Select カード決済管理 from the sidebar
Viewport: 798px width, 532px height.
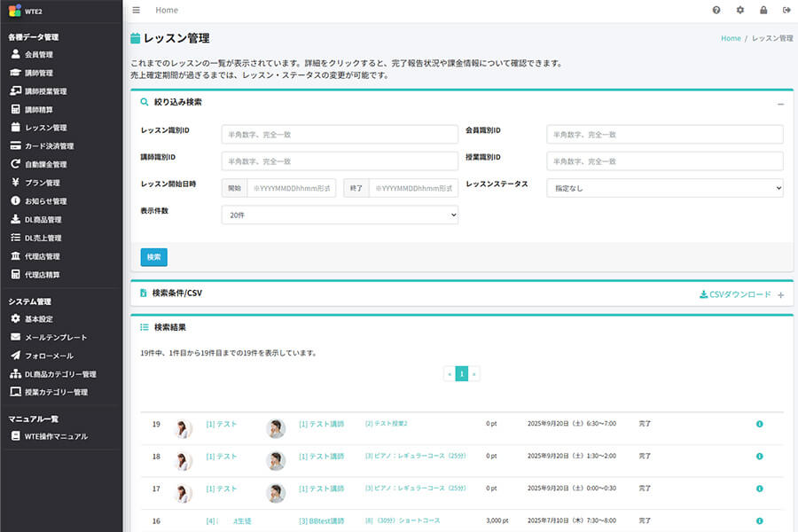tap(49, 146)
